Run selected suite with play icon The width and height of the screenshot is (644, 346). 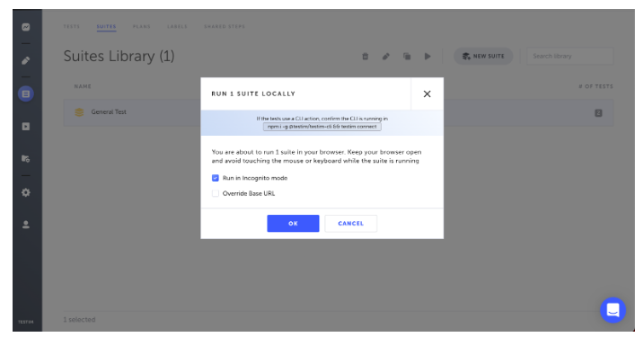(428, 57)
